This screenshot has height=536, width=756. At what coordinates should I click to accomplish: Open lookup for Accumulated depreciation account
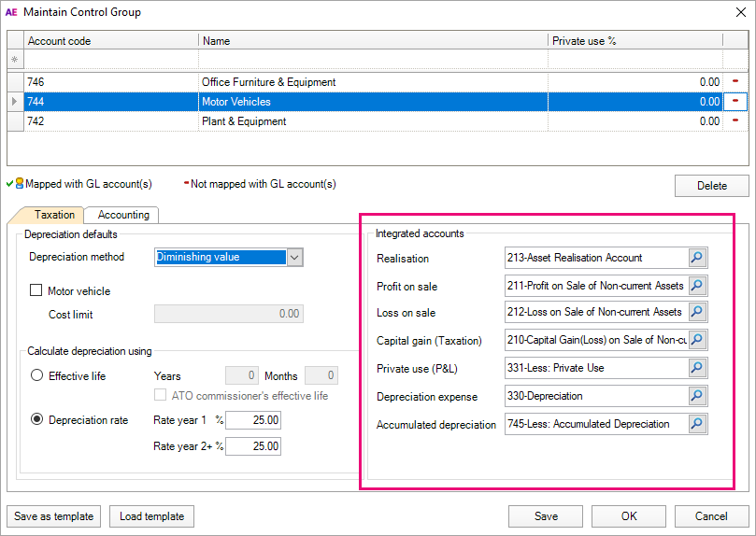tap(697, 424)
